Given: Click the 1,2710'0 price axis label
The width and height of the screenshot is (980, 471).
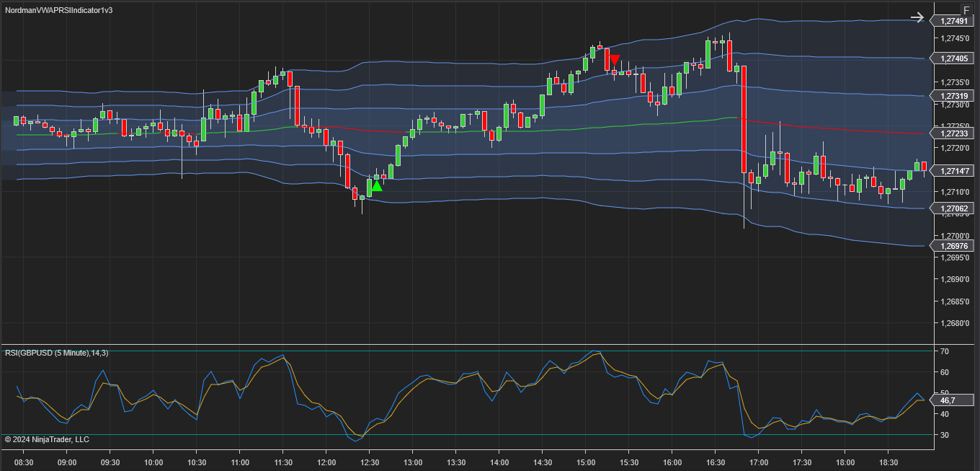Looking at the screenshot, I should [x=955, y=193].
